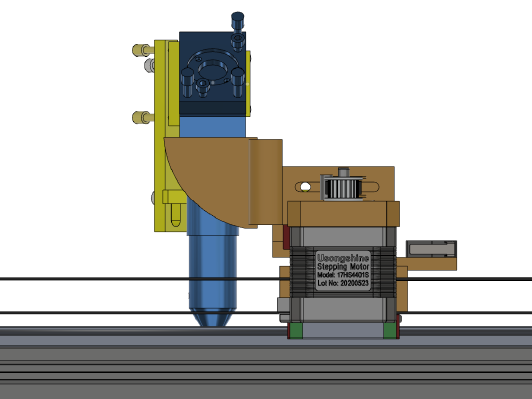This screenshot has width=532, height=399.
Task: Click the white hole in the belt slot
Action: point(305,187)
